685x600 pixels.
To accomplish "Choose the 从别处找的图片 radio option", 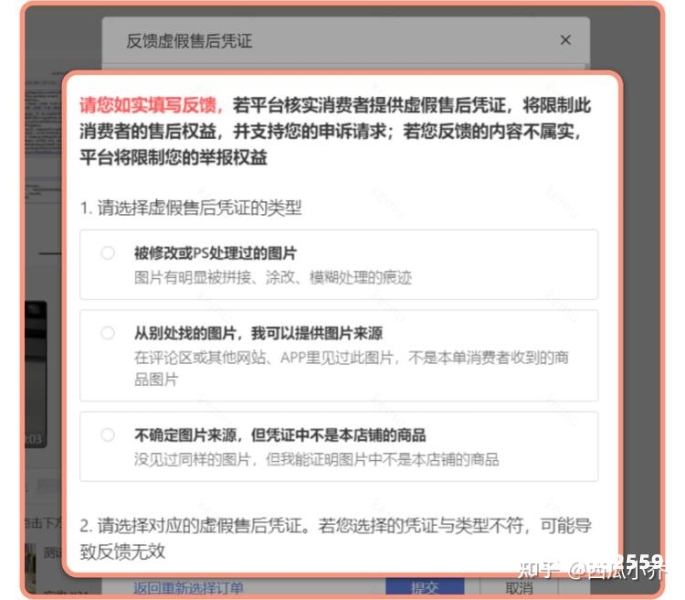I will [x=107, y=333].
